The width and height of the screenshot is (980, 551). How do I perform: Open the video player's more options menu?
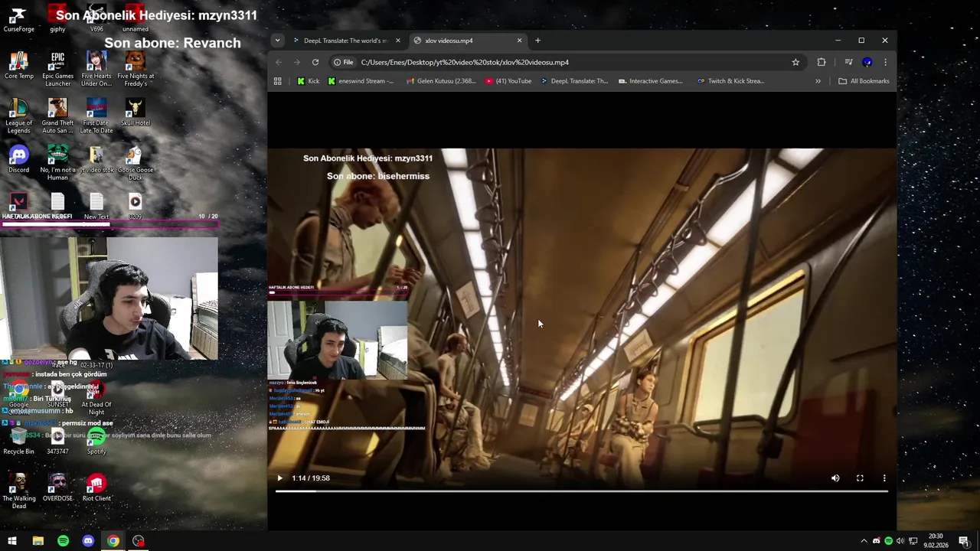click(884, 478)
